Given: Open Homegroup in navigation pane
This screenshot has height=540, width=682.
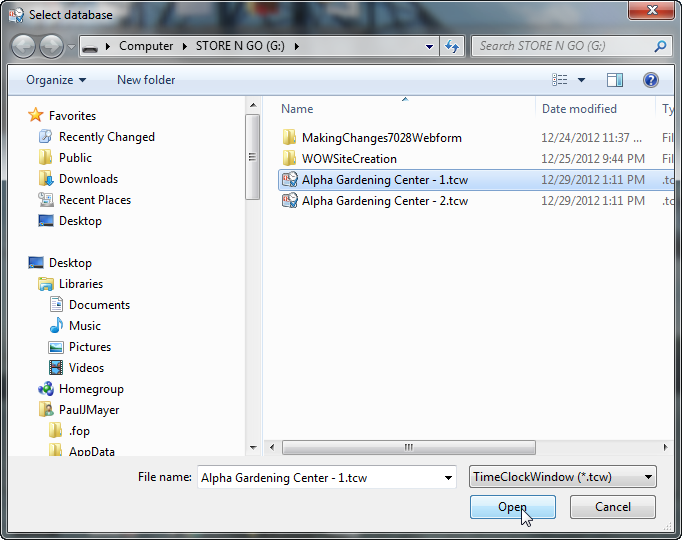Looking at the screenshot, I should click(x=90, y=389).
